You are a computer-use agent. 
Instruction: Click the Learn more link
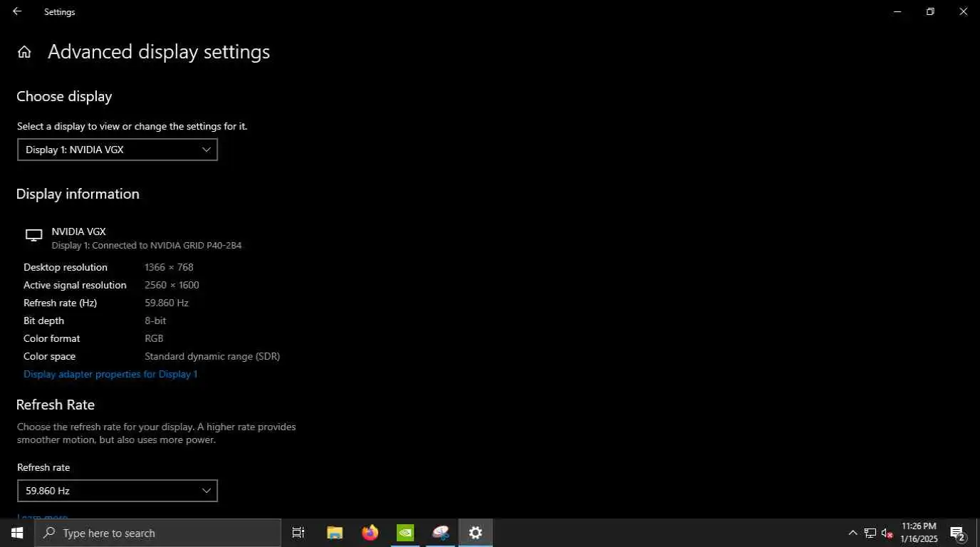[x=42, y=516]
